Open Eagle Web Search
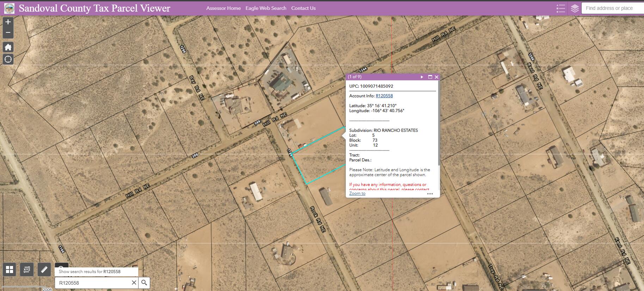This screenshot has width=644, height=291. 266,8
